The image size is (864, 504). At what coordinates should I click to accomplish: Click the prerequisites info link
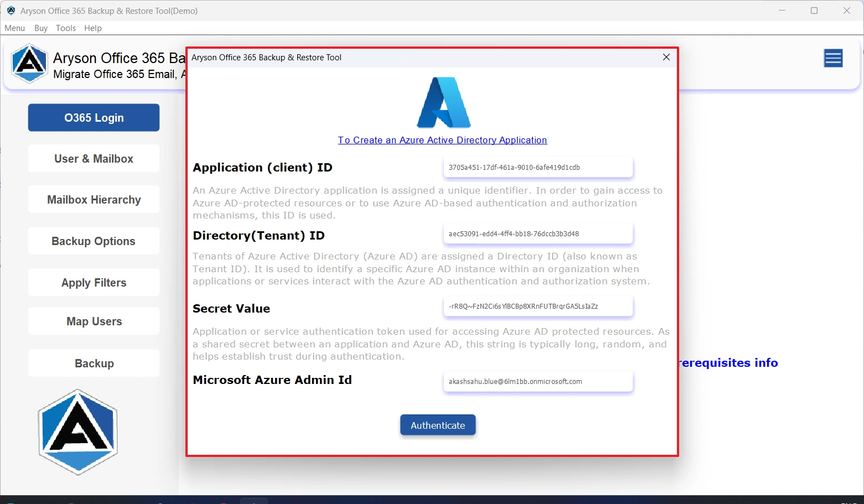click(x=728, y=363)
